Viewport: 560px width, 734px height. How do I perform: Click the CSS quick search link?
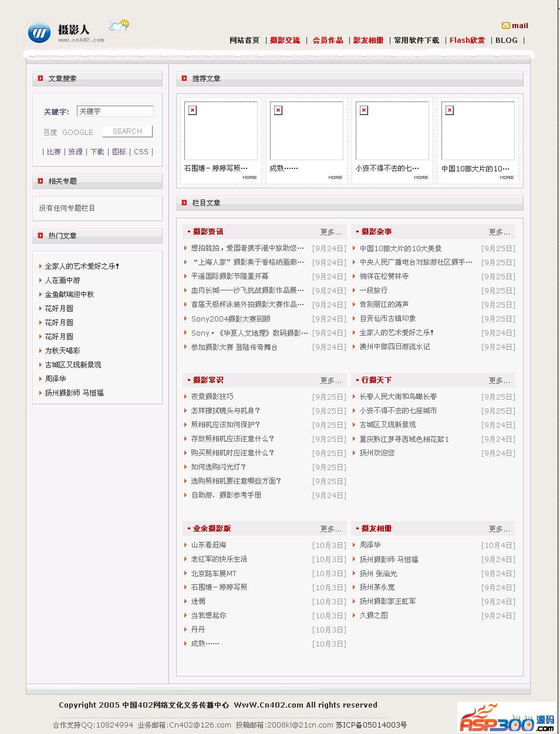(141, 151)
